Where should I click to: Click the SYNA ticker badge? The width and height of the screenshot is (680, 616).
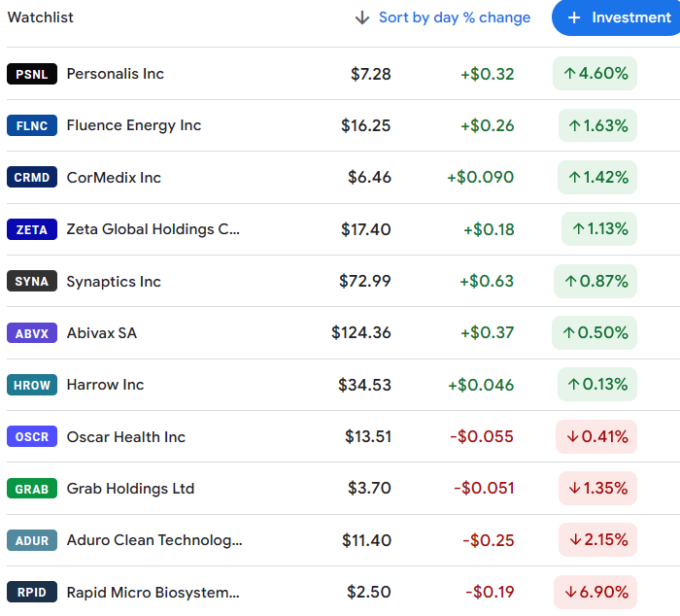click(32, 281)
